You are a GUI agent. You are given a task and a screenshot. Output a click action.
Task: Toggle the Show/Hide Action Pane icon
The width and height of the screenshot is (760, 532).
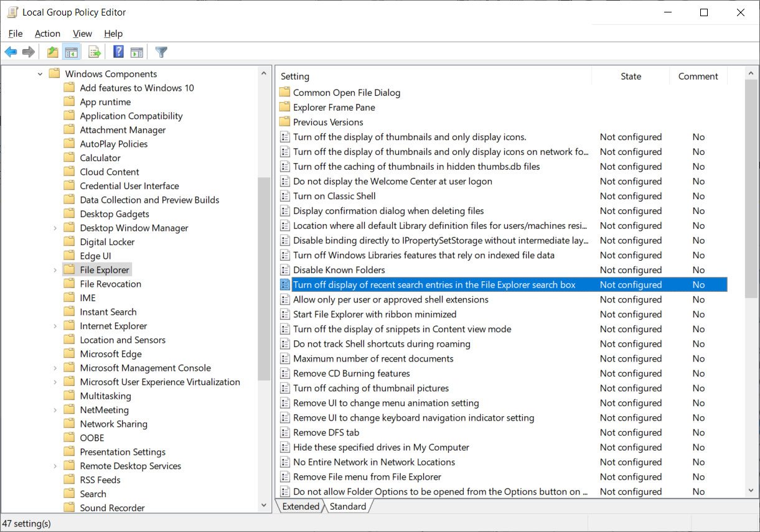pyautogui.click(x=136, y=52)
